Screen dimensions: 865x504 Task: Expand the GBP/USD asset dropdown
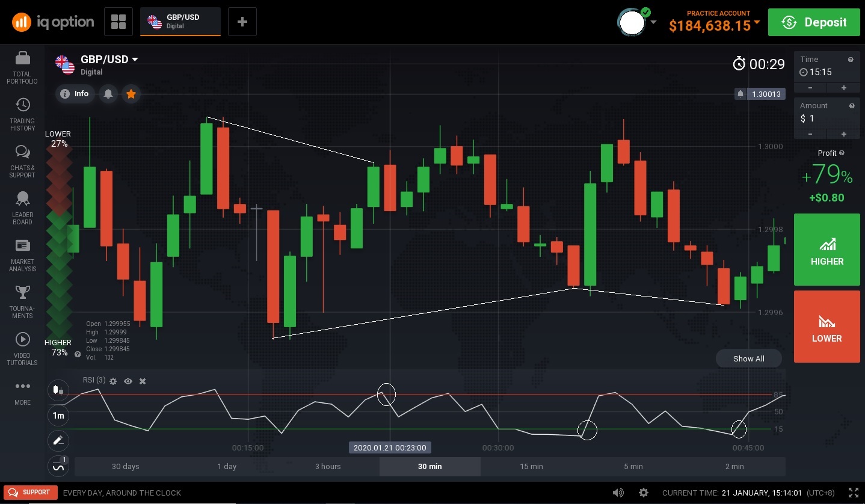click(135, 59)
